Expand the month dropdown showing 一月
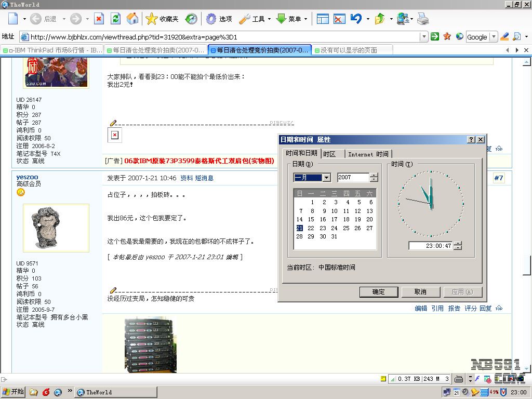The width and height of the screenshot is (532, 399). (326, 178)
